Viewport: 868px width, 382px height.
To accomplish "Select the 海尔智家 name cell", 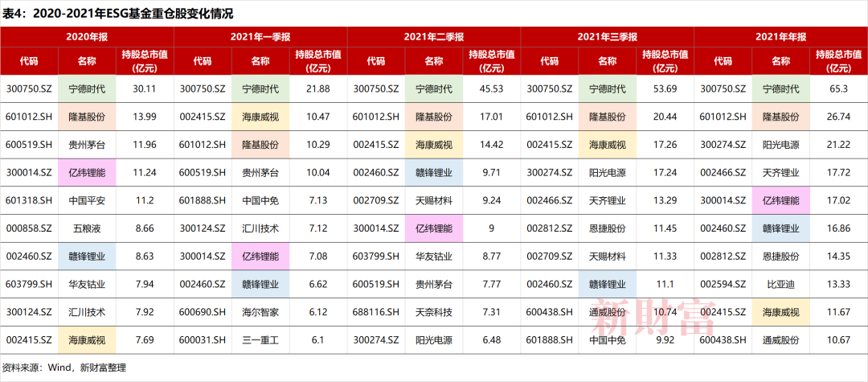I will click(x=260, y=312).
